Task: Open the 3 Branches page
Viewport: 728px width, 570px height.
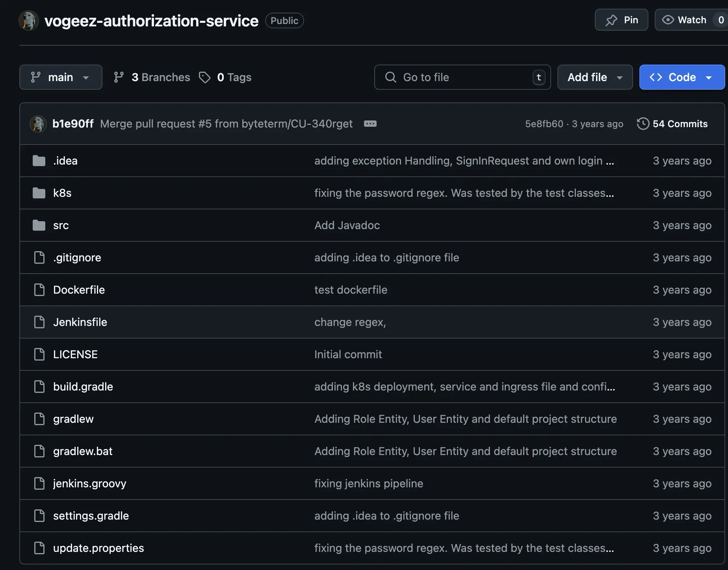Action: click(x=161, y=77)
